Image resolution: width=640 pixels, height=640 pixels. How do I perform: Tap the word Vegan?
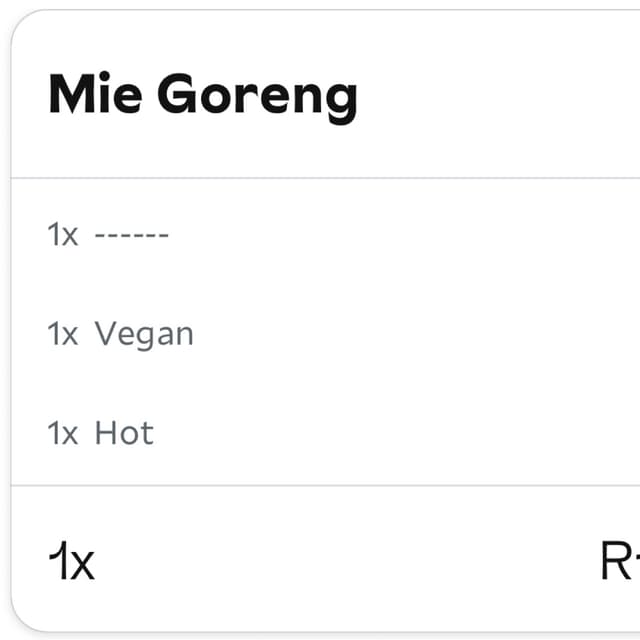coord(144,334)
